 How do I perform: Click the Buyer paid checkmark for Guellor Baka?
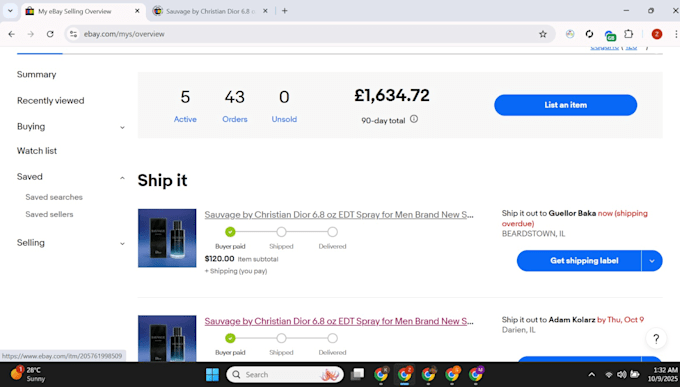230,232
